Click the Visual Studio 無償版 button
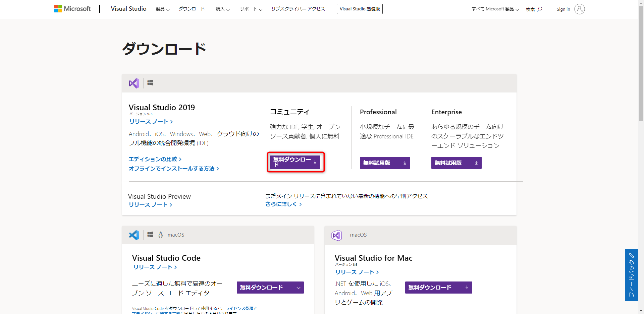644x314 pixels. [x=360, y=9]
